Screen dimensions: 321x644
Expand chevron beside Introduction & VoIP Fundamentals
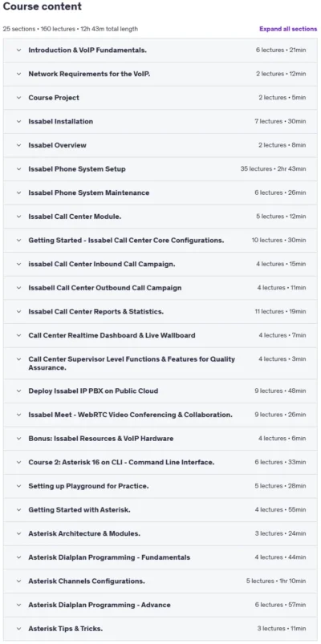tap(18, 50)
